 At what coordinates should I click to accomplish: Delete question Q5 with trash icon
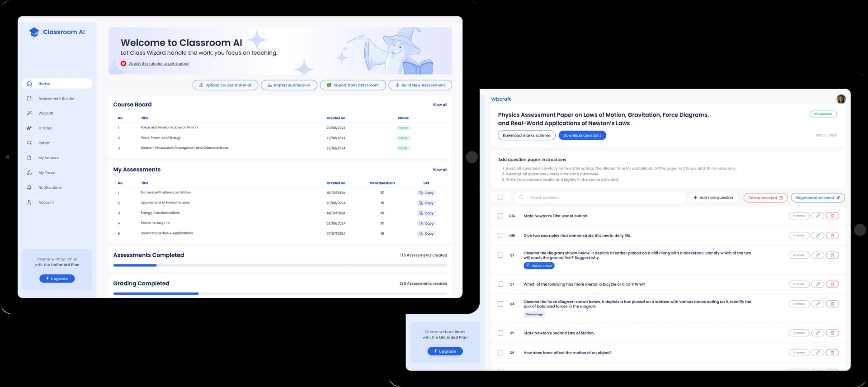click(x=832, y=333)
